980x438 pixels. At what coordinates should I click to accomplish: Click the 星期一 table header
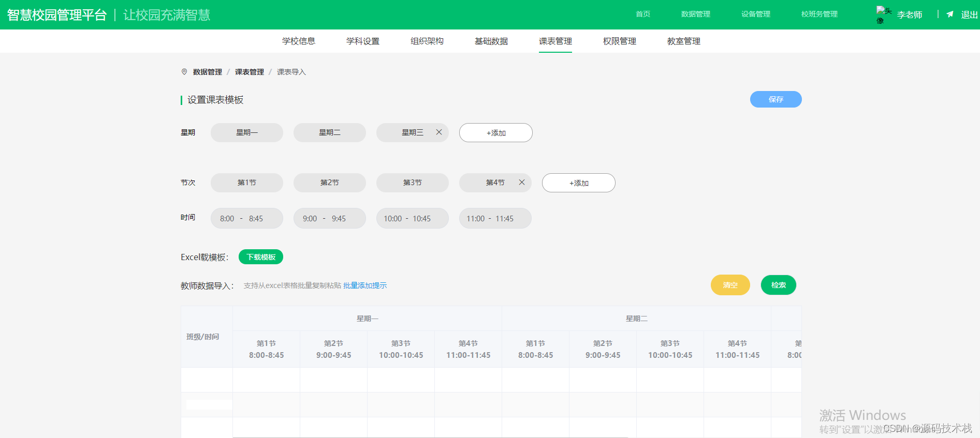pyautogui.click(x=368, y=319)
